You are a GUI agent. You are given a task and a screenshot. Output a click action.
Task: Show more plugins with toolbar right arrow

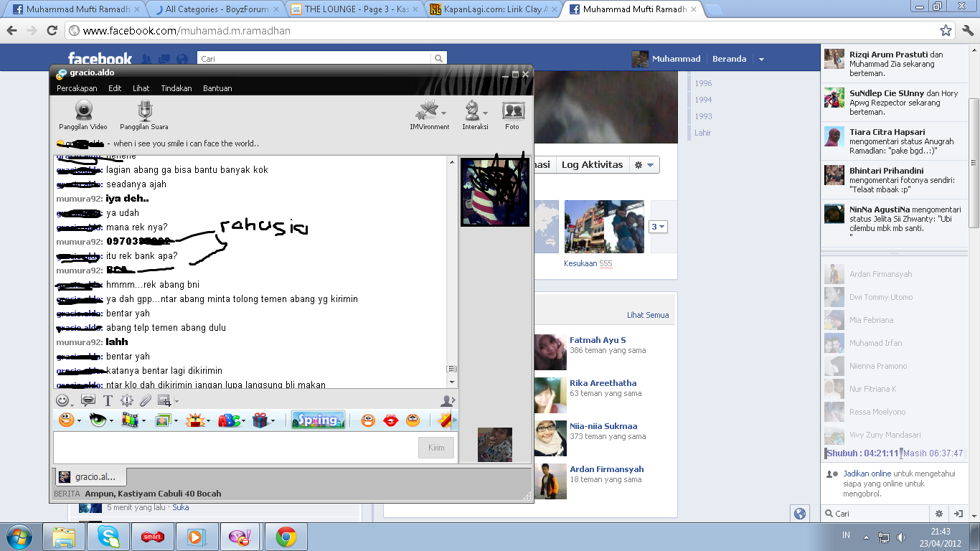(454, 420)
